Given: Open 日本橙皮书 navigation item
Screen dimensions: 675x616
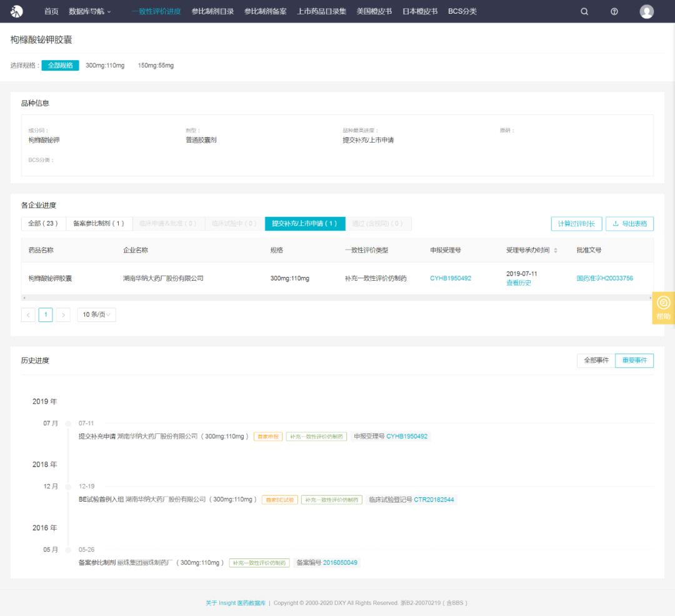Looking at the screenshot, I should [420, 12].
